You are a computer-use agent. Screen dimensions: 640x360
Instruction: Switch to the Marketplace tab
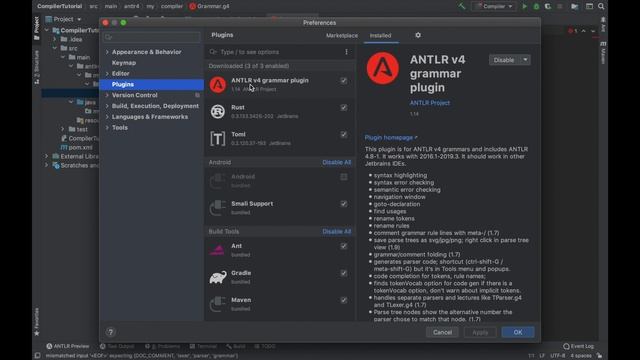coord(342,36)
